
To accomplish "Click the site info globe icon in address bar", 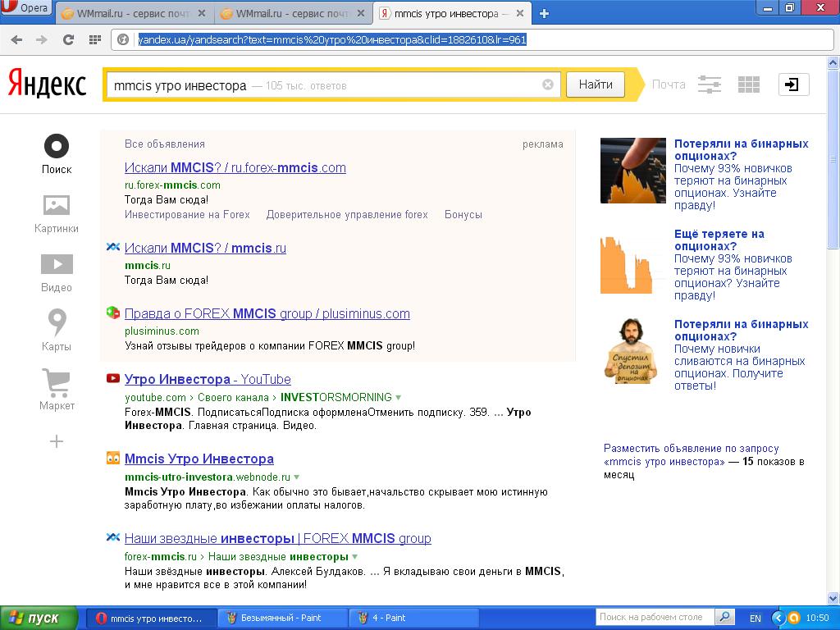I will pos(123,39).
